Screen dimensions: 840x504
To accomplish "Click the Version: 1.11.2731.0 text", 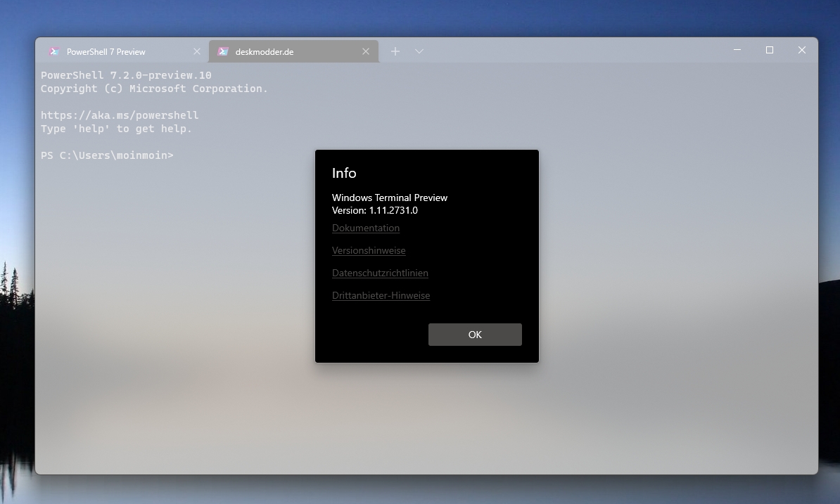I will coord(374,210).
